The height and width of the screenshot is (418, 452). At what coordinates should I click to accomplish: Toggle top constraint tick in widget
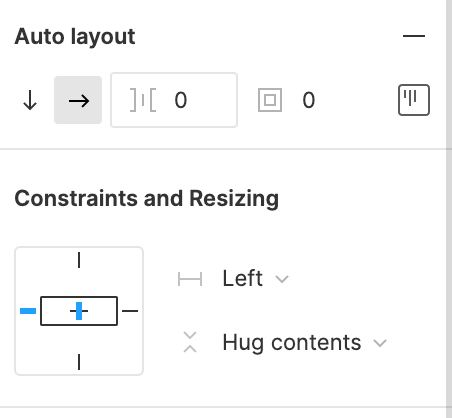coord(79,260)
